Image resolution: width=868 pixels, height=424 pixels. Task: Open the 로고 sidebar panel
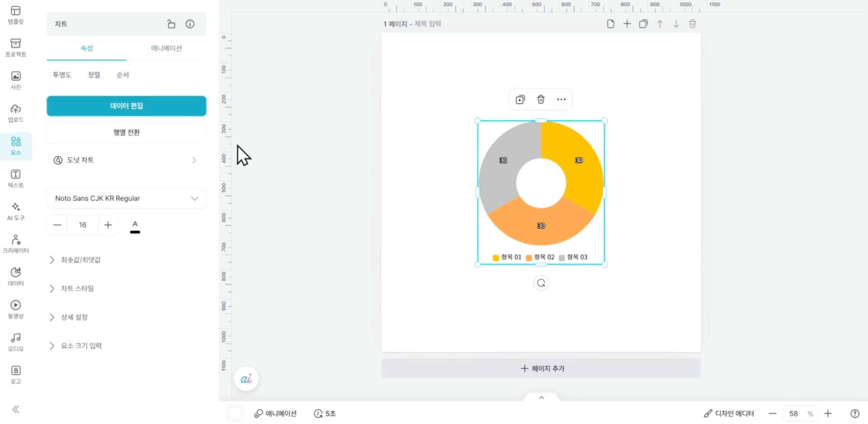point(16,375)
